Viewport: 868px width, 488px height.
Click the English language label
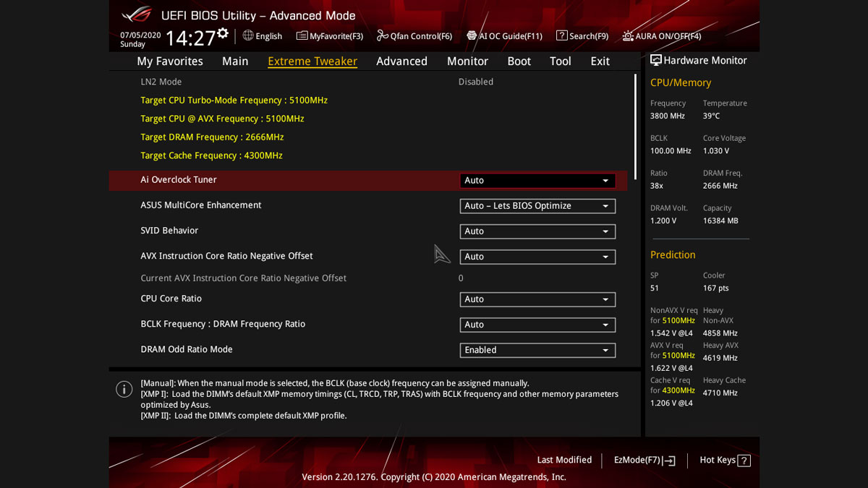(x=268, y=36)
